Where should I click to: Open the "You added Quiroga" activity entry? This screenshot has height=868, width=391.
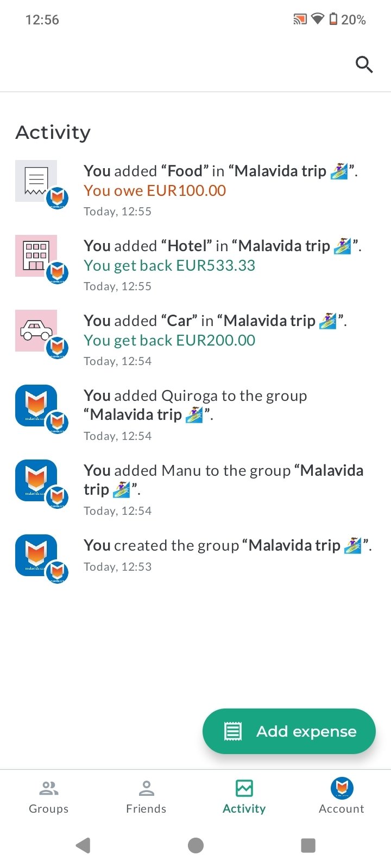[x=195, y=405]
